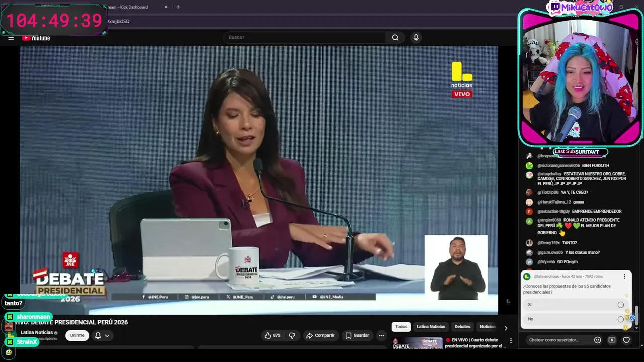
Task: Click Remy159x chat username
Action: (548, 243)
